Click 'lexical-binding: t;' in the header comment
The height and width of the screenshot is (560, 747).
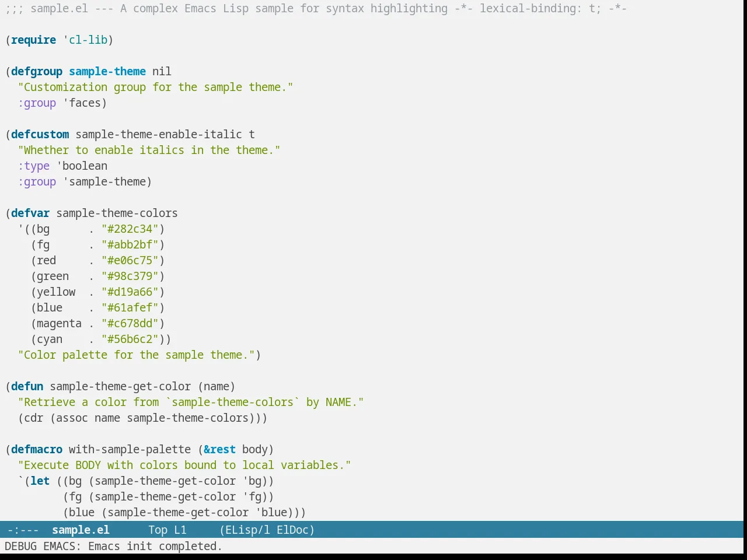pos(540,8)
